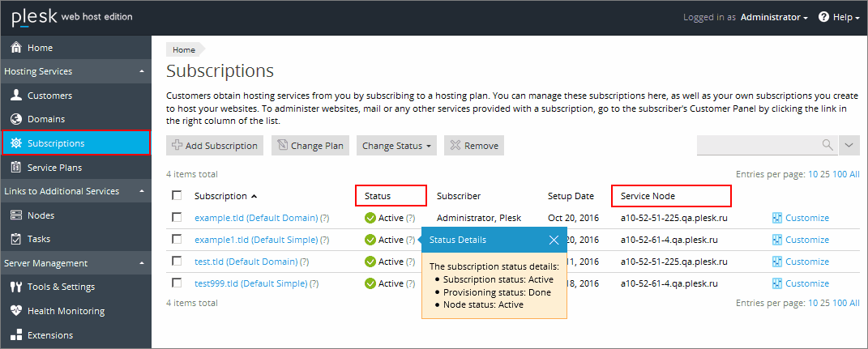Toggle the select-all subscriptions checkbox
This screenshot has width=868, height=349.
coord(177,196)
